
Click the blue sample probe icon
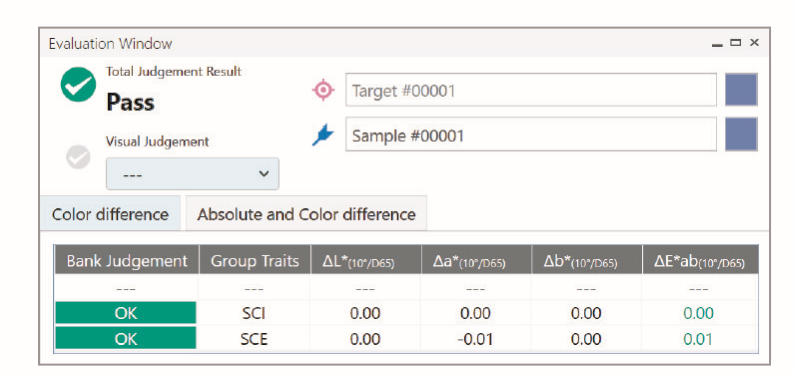pyautogui.click(x=323, y=135)
